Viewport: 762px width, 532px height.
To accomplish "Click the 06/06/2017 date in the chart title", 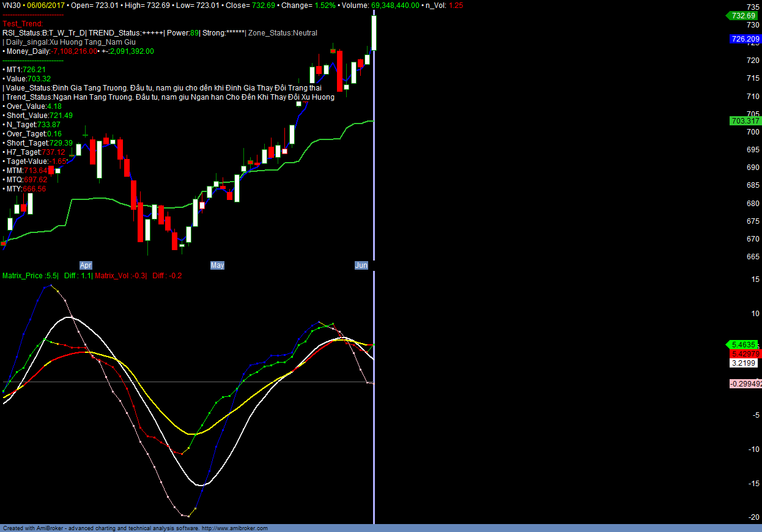I will click(x=45, y=5).
